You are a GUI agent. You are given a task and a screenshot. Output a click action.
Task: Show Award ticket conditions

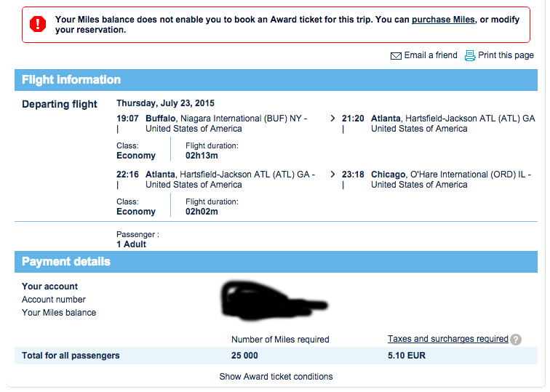[x=276, y=377]
